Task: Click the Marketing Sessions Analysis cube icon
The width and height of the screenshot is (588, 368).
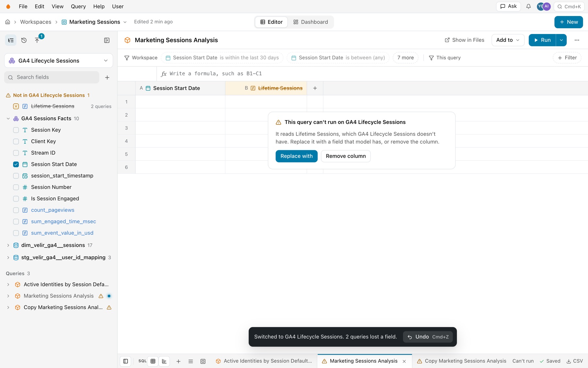Action: [127, 40]
